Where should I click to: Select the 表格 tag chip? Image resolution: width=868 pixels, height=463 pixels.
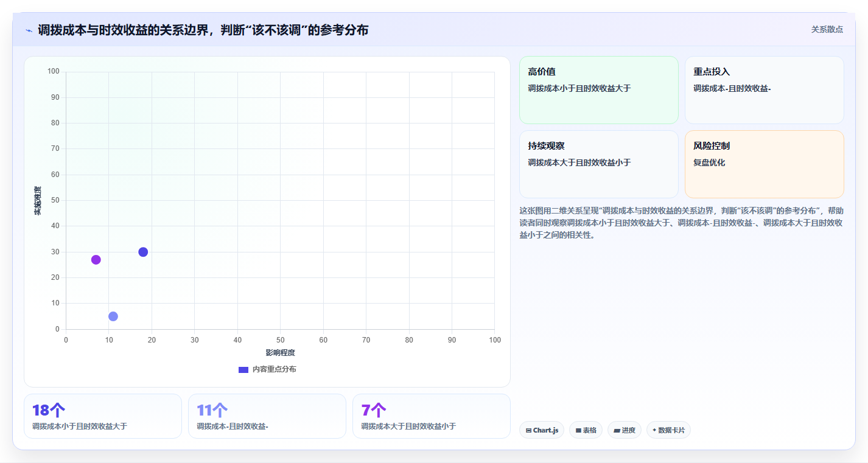(586, 430)
